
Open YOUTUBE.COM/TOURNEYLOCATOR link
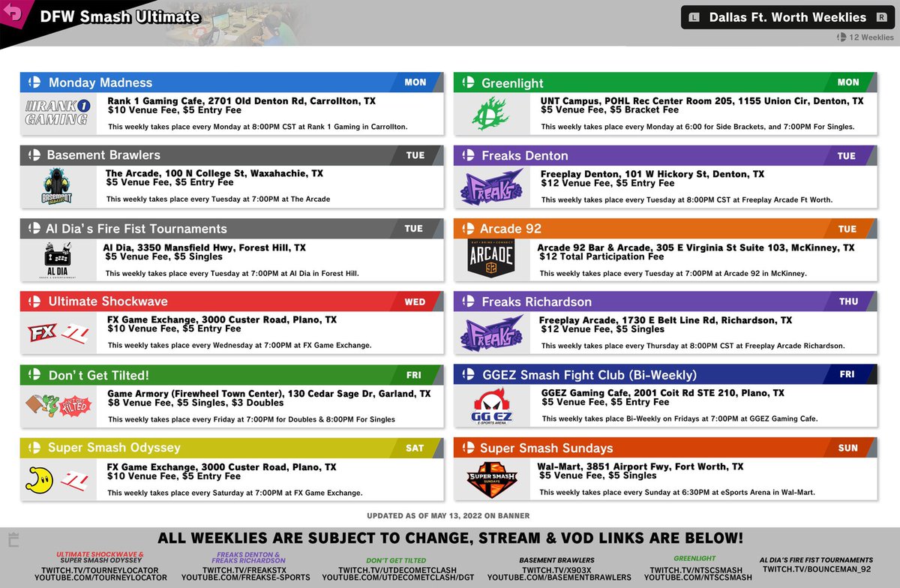coord(100,578)
